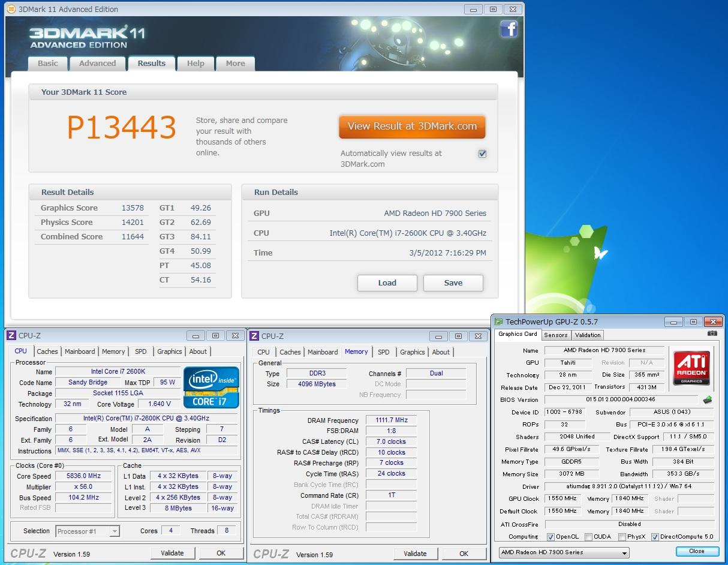Click the left CPU-Z window title icon

pos(11,336)
